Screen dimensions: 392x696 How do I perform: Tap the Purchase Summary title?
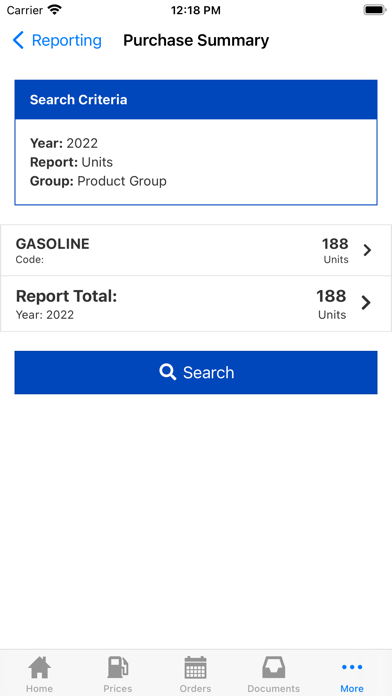196,40
